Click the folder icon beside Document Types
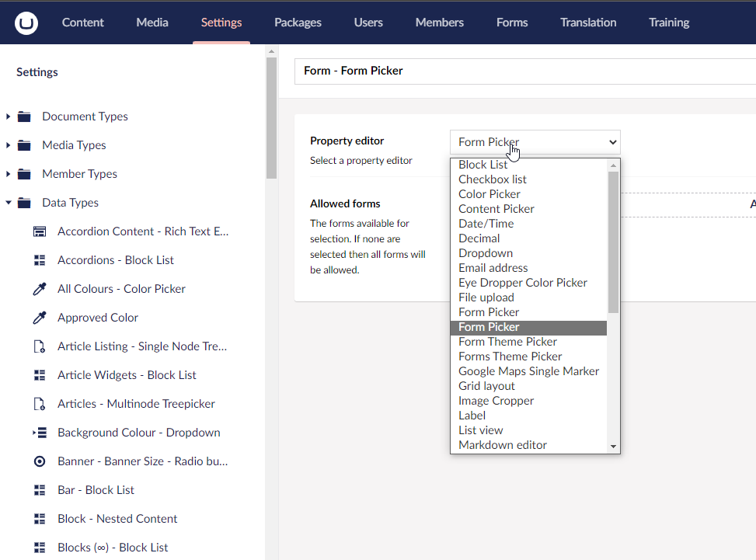The width and height of the screenshot is (756, 560). pos(23,116)
